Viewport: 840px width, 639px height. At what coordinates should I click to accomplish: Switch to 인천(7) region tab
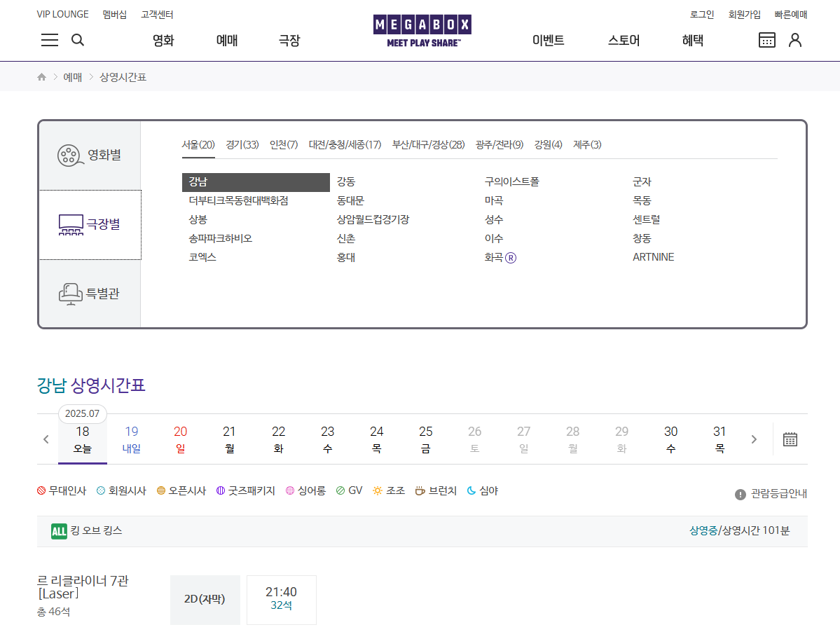point(284,144)
